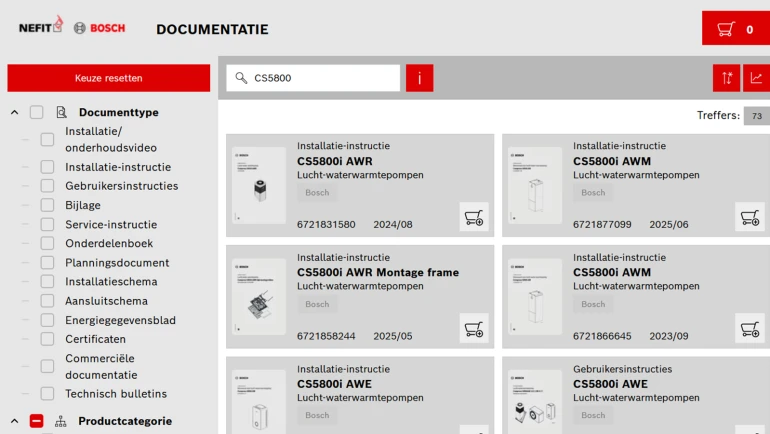Click document number 6721866645
770x434 pixels.
coord(602,336)
